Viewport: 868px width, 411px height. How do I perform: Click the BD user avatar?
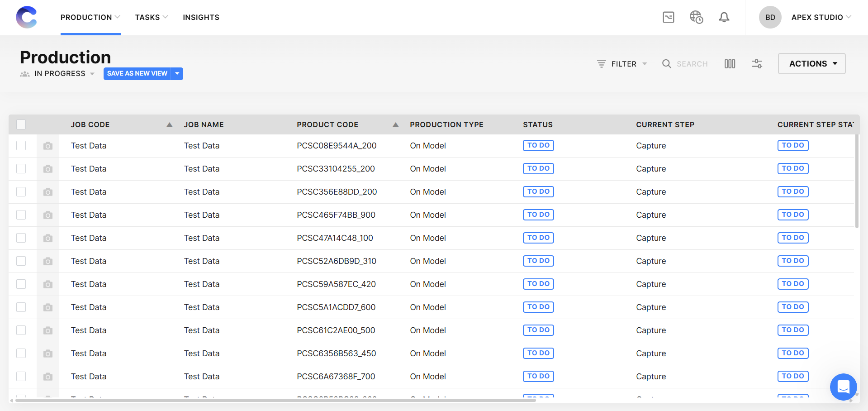click(x=770, y=17)
